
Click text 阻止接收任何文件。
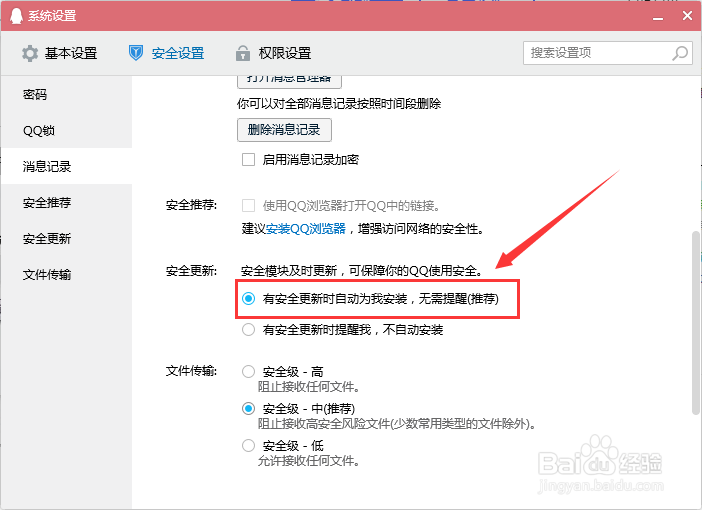[x=309, y=387]
